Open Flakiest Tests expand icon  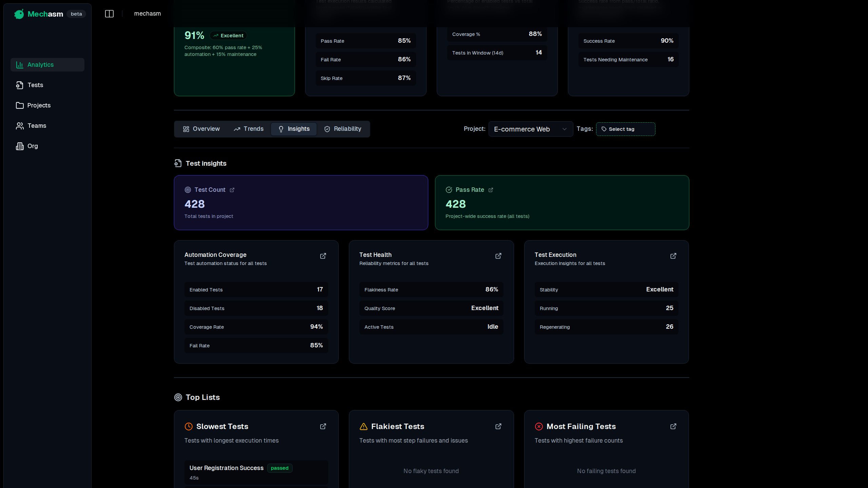point(498,426)
